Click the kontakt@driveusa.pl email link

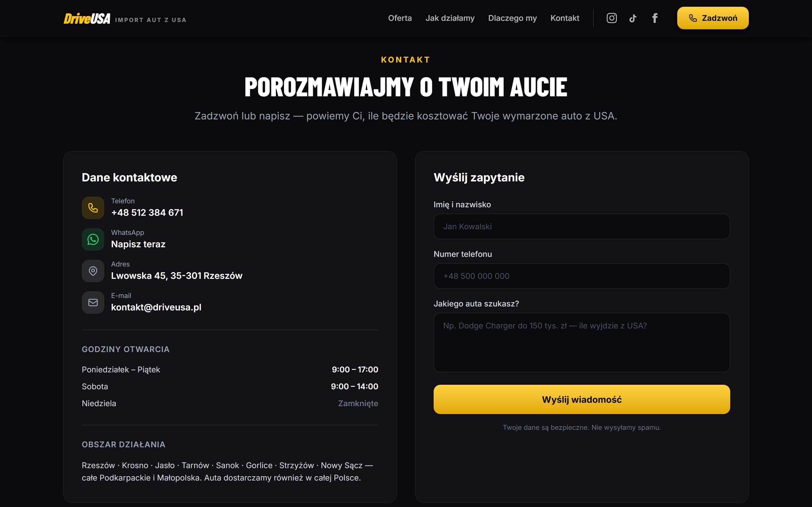(x=156, y=307)
